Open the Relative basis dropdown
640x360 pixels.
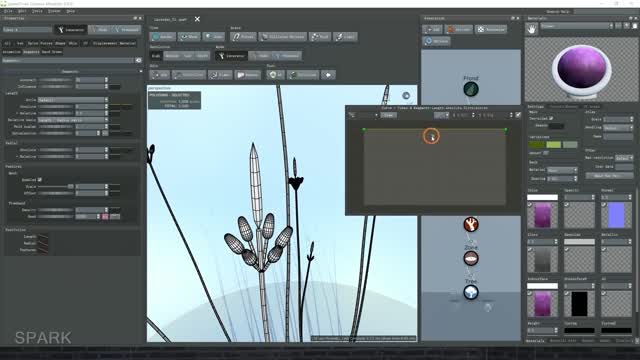73,120
